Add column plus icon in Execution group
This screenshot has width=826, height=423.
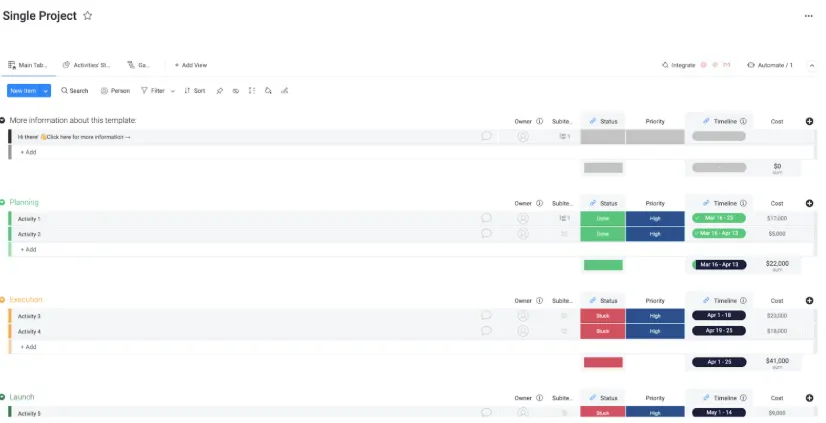point(809,301)
